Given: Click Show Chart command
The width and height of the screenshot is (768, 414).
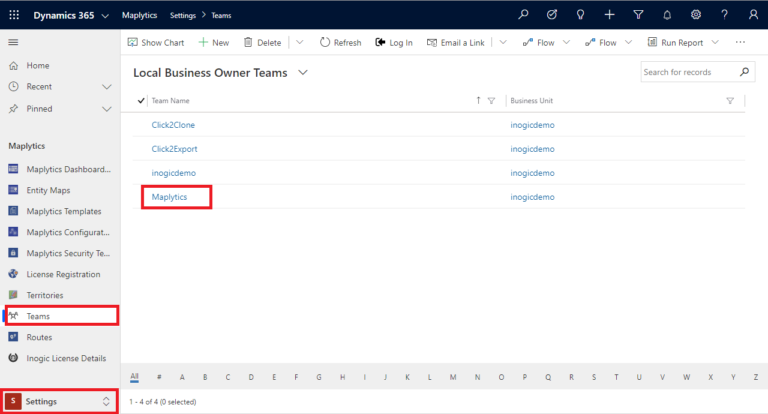Looking at the screenshot, I should [x=156, y=43].
